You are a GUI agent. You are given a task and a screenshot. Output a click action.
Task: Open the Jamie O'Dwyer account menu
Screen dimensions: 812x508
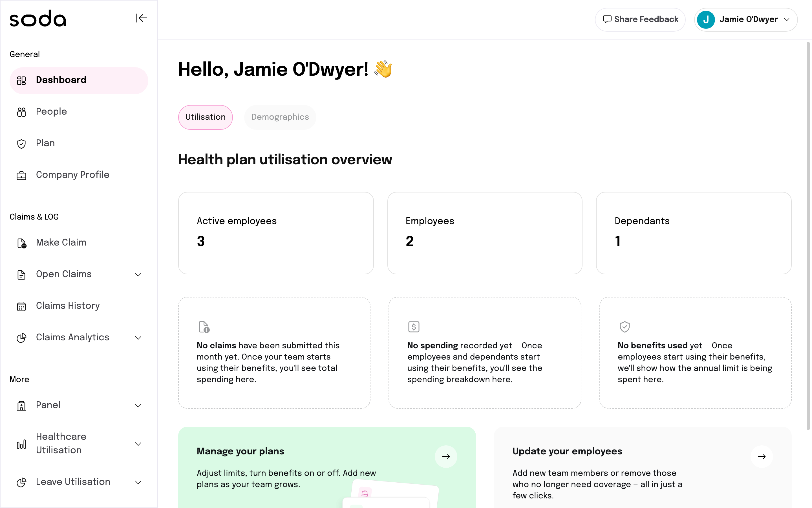745,19
